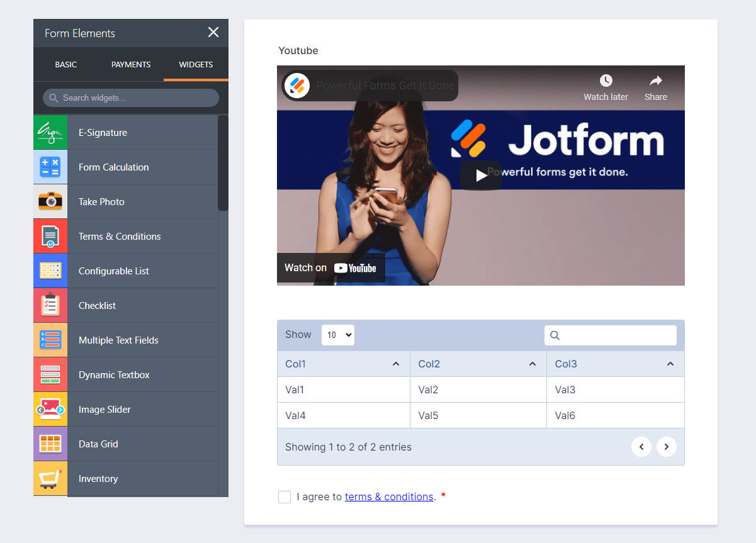Click the Val2 table cell

pos(478,389)
